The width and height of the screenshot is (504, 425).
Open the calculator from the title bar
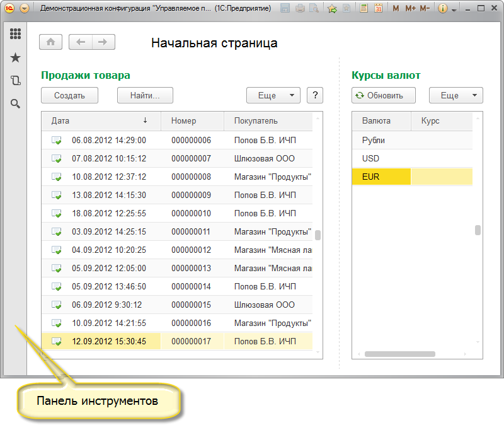[x=364, y=8]
